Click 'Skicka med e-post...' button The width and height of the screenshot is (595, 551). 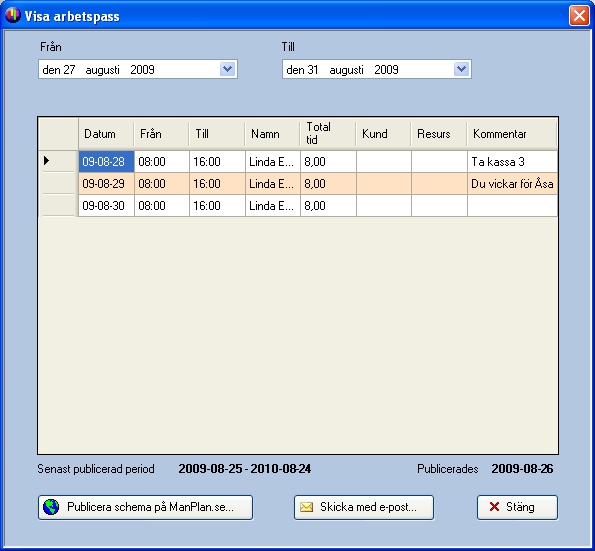(364, 507)
